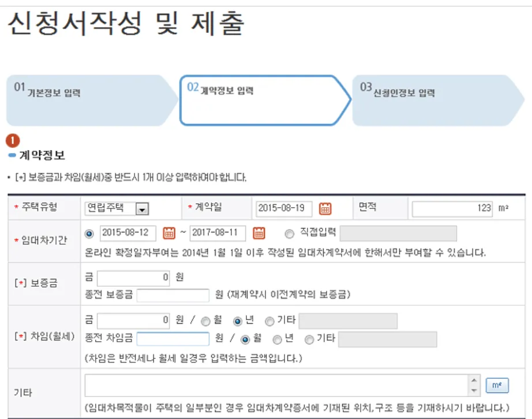
Task: Click the 보증금 금 amount field
Action: pyautogui.click(x=133, y=278)
